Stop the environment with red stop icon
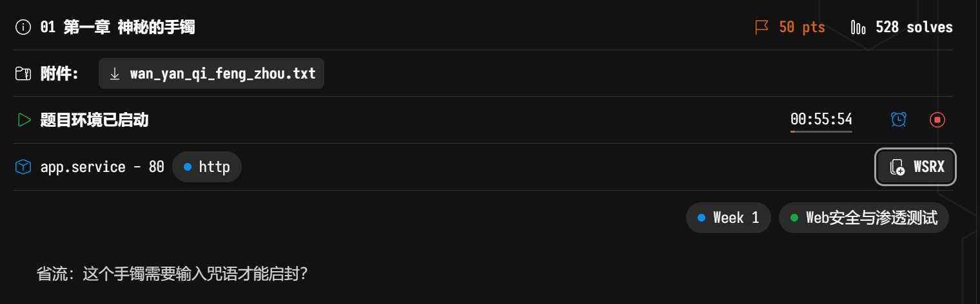The width and height of the screenshot is (980, 304). pyautogui.click(x=937, y=120)
